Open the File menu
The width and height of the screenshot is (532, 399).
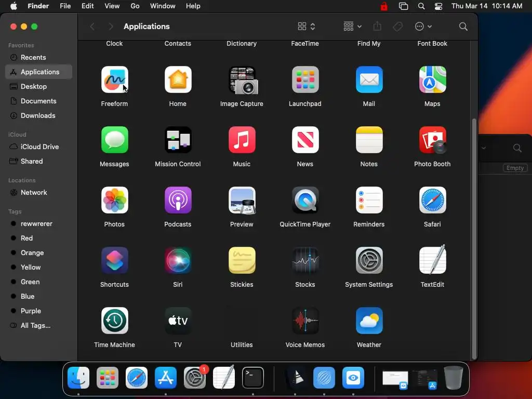[x=65, y=6]
